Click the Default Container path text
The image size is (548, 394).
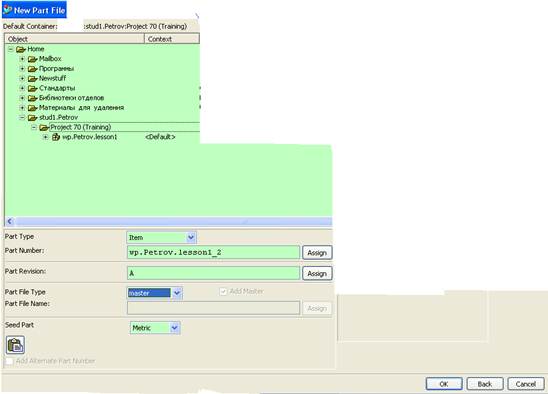coord(136,26)
